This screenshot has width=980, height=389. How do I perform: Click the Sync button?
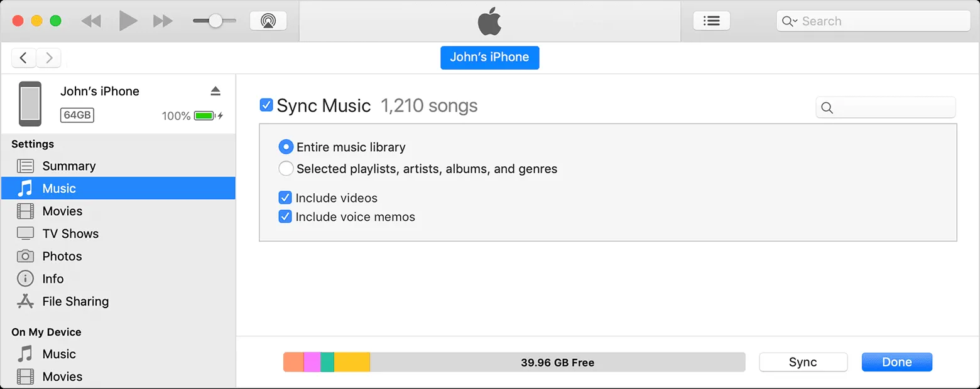click(803, 362)
